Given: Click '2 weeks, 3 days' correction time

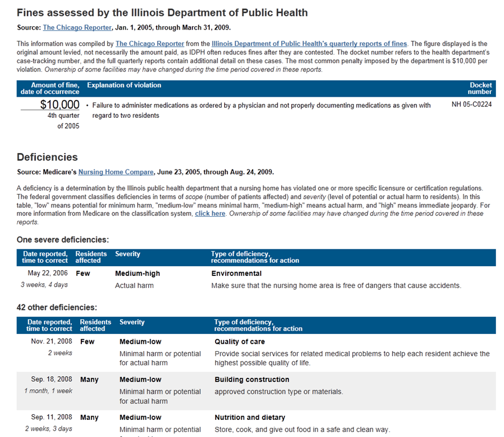Looking at the screenshot, I should pyautogui.click(x=48, y=429).
